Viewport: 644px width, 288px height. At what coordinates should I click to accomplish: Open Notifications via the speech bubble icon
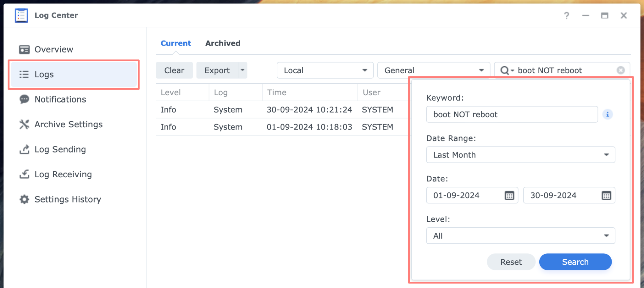point(24,99)
